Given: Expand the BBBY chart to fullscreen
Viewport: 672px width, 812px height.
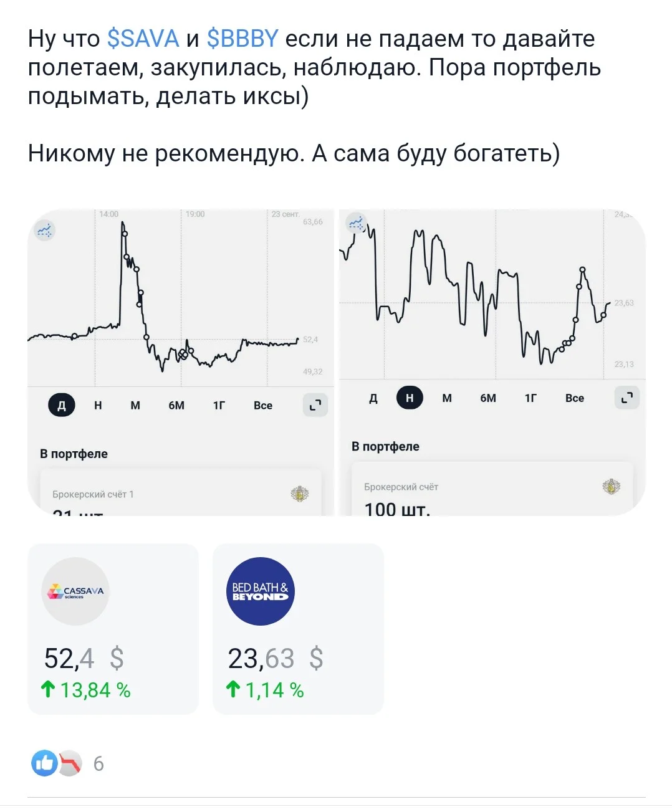Looking at the screenshot, I should coord(627,397).
